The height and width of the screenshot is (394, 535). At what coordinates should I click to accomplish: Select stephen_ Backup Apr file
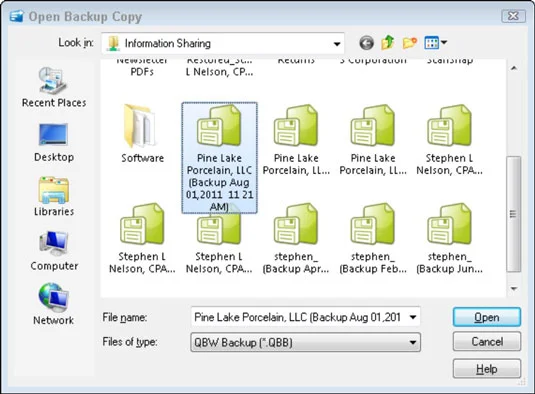tap(296, 239)
